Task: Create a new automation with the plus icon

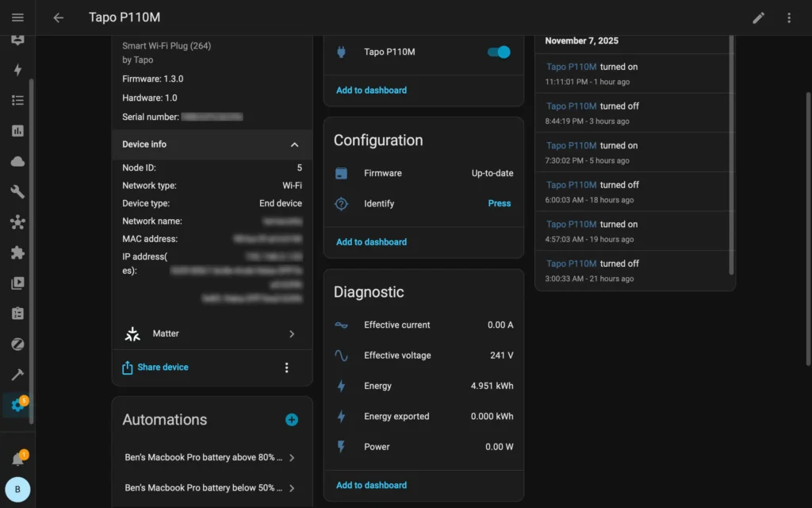Action: click(291, 419)
